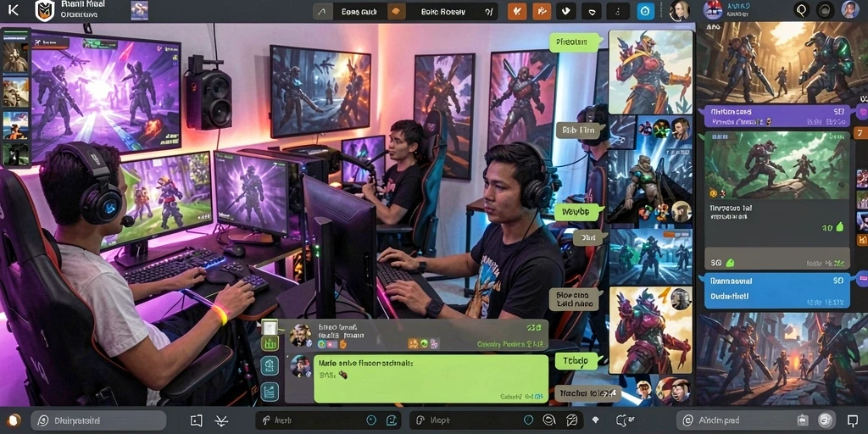Click the teal square icon in the 'Ineoh' field
Image resolution: width=868 pixels, height=434 pixels.
pos(392,420)
